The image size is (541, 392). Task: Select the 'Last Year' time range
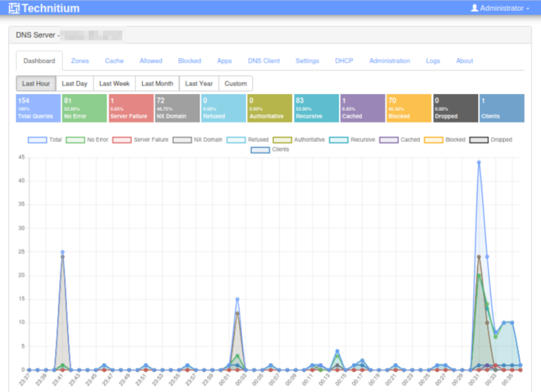coord(201,83)
